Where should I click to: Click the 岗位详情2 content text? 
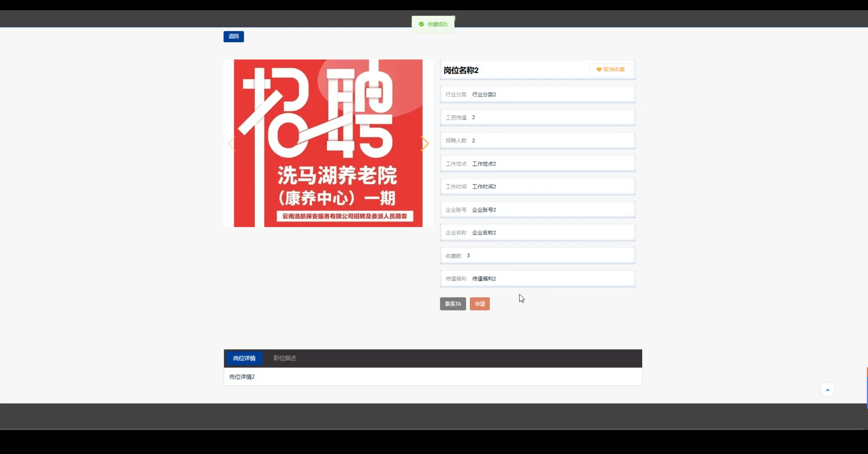click(242, 377)
